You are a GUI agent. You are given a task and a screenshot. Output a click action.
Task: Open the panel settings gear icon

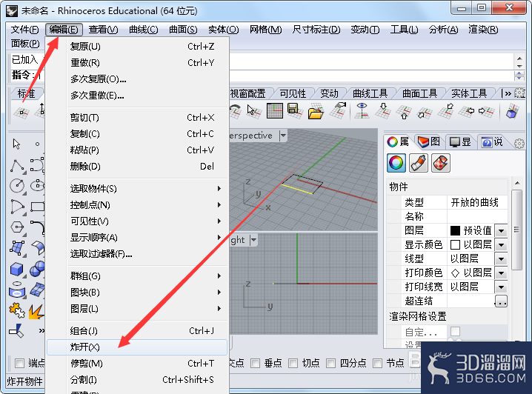(x=519, y=144)
